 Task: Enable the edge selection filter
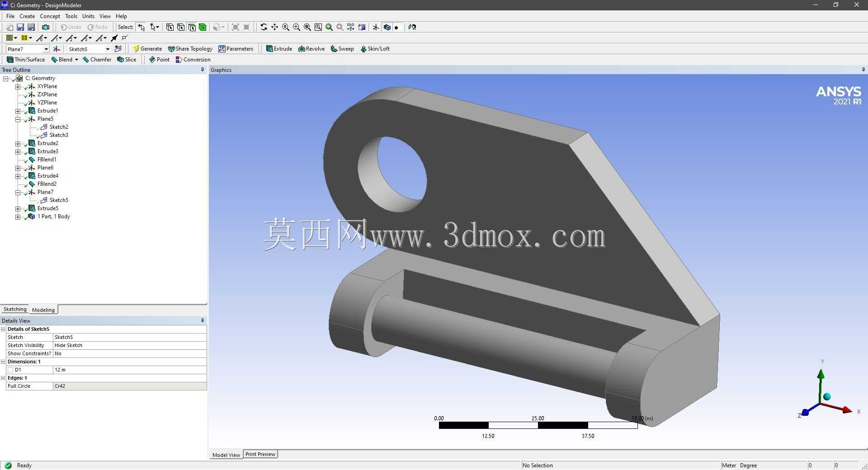tap(181, 27)
